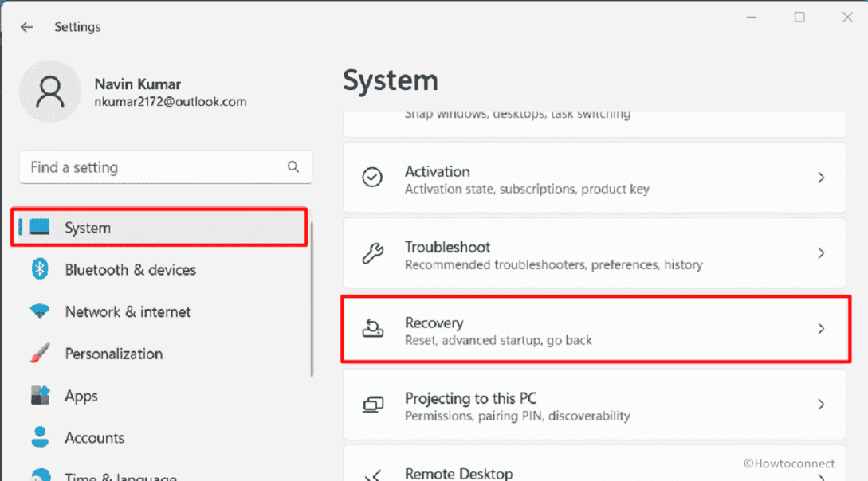The image size is (868, 481).
Task: Click the Accounts person icon
Action: [39, 436]
